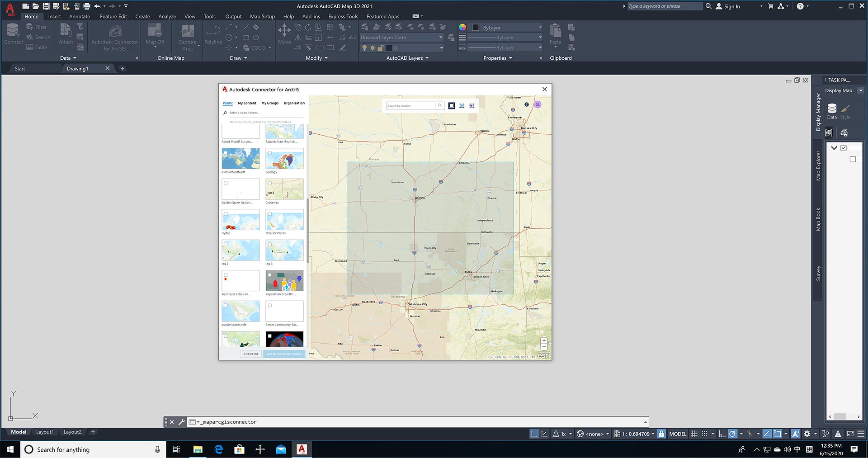Expand the Draw panel flyout arrow
Screen dimensions: 868x458
(x=245, y=58)
